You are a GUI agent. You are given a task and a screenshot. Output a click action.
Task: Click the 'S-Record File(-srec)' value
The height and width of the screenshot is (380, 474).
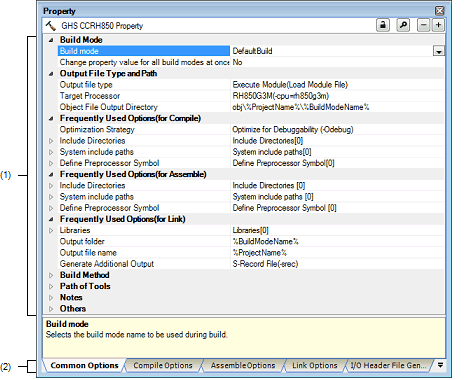click(x=265, y=264)
